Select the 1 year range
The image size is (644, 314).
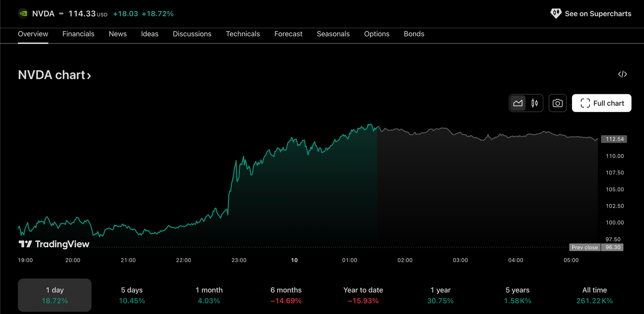(440, 295)
